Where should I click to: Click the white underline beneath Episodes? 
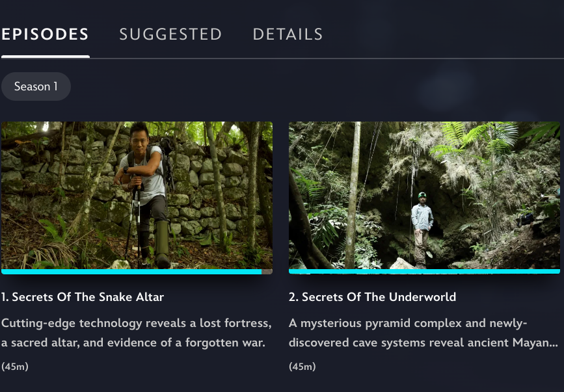pos(46,57)
